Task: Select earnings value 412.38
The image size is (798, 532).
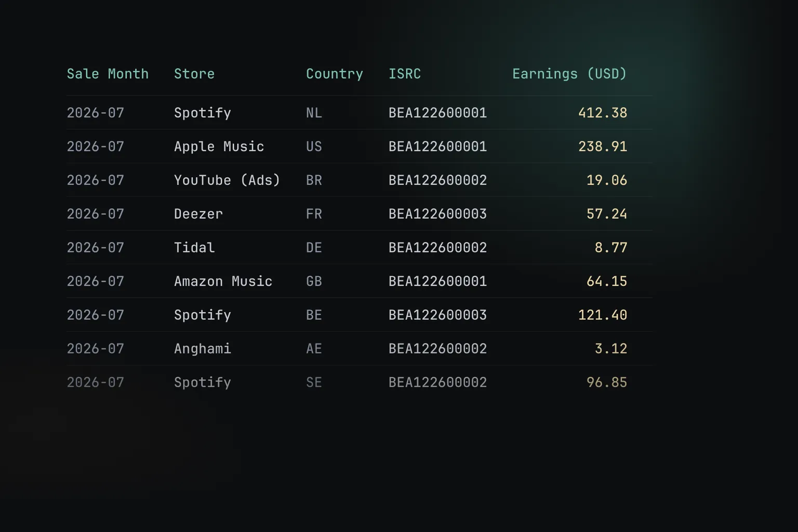Action: tap(603, 113)
